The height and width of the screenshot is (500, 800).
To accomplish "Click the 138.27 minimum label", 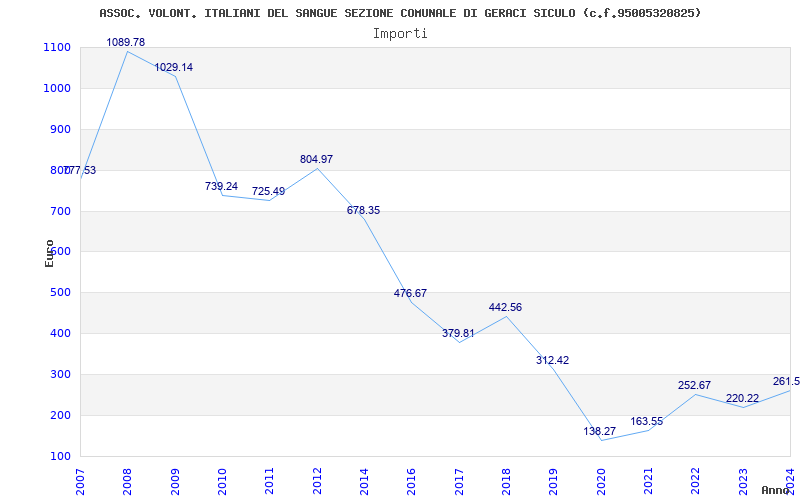I will click(599, 431).
